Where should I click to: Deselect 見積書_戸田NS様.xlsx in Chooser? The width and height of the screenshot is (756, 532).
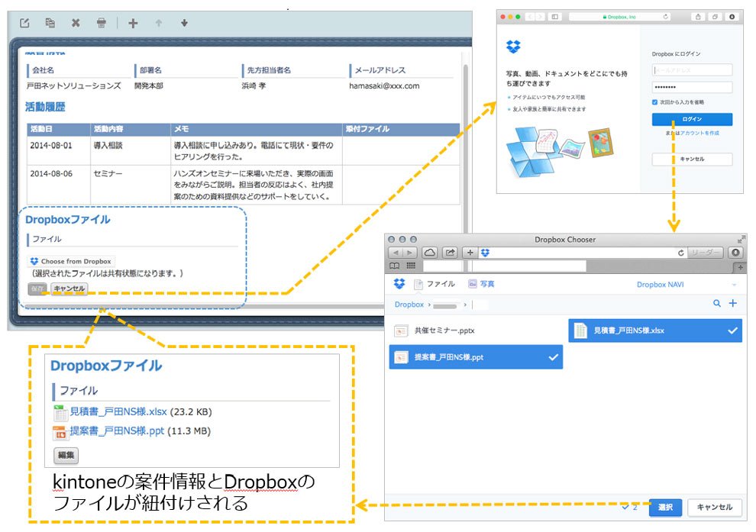[655, 330]
